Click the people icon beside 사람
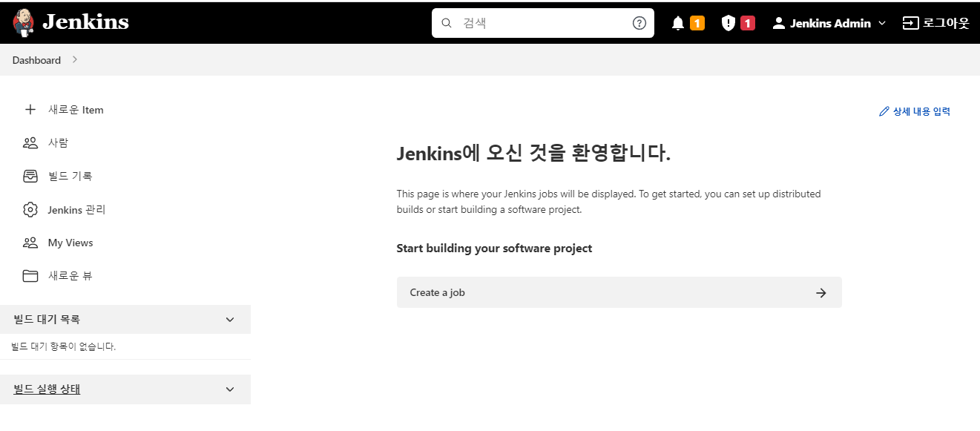This screenshot has width=980, height=431. coord(30,143)
